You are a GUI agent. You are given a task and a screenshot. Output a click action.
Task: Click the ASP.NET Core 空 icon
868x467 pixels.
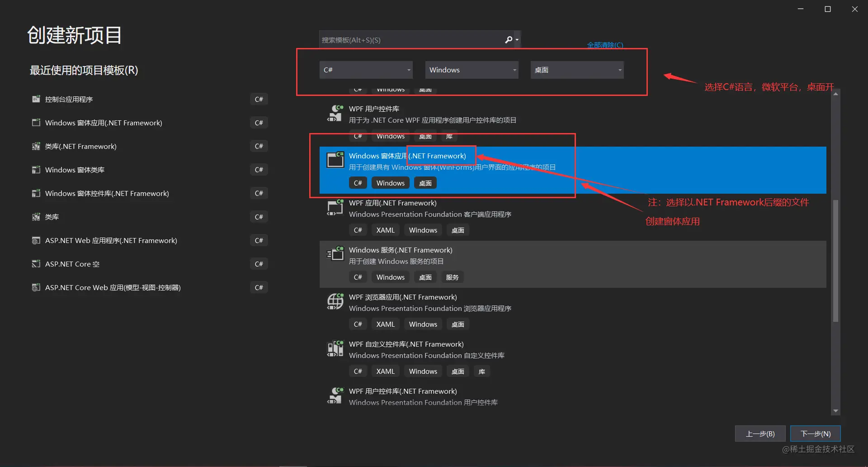point(36,264)
